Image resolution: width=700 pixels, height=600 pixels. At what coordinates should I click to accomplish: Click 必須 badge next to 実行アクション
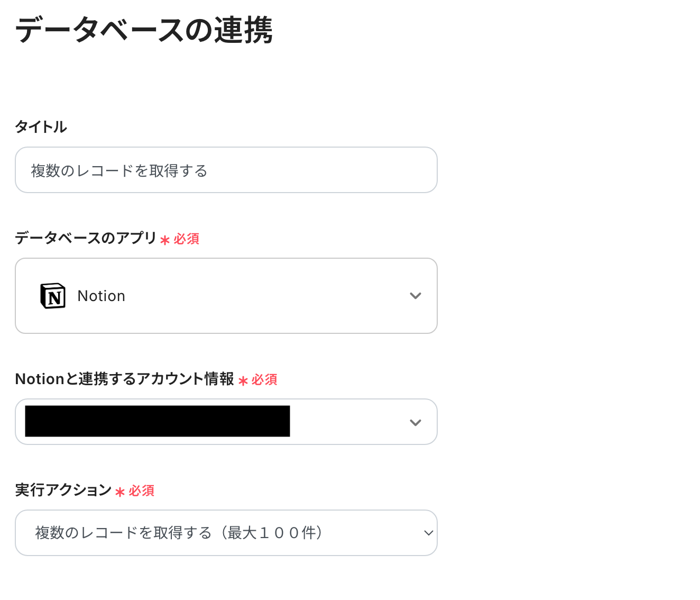click(142, 491)
